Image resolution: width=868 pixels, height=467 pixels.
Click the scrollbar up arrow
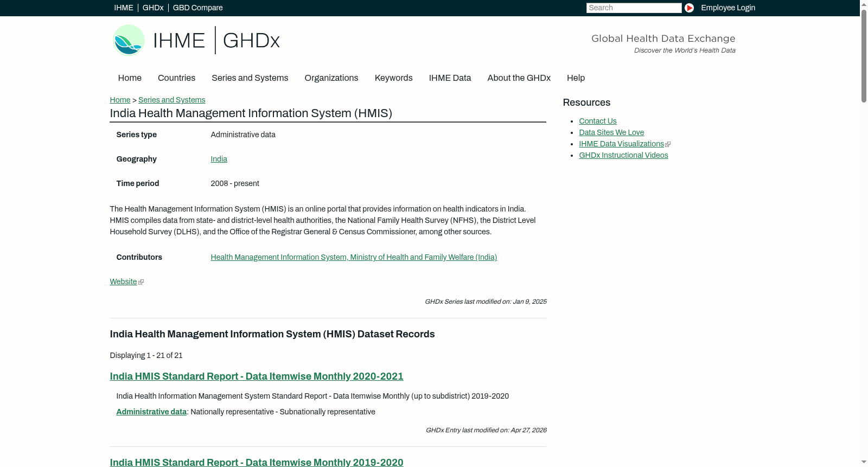click(x=864, y=4)
